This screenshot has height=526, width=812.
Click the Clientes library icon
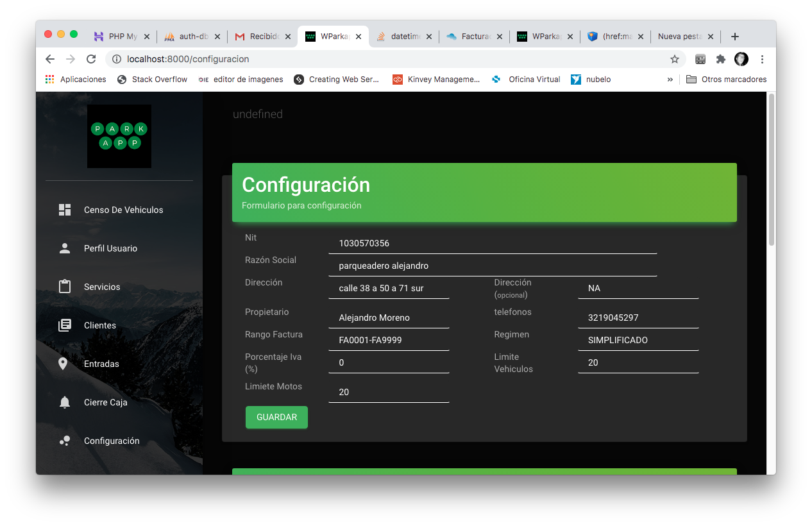coord(65,325)
